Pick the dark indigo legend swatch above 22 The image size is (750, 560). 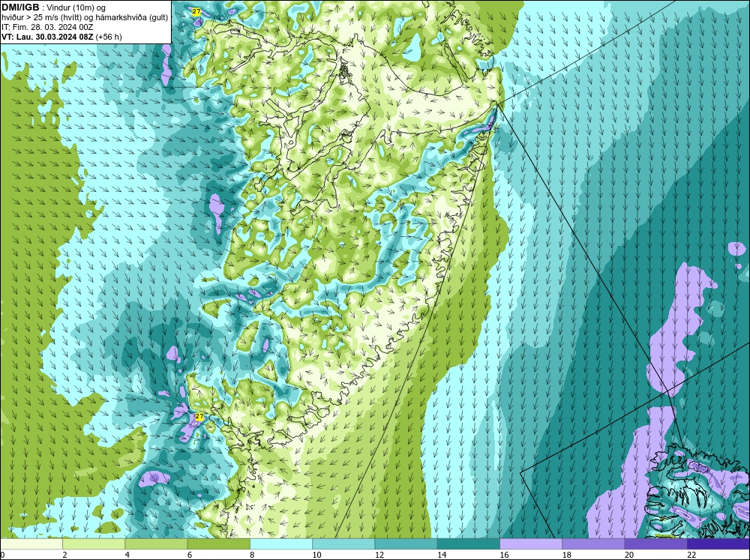[x=718, y=544]
